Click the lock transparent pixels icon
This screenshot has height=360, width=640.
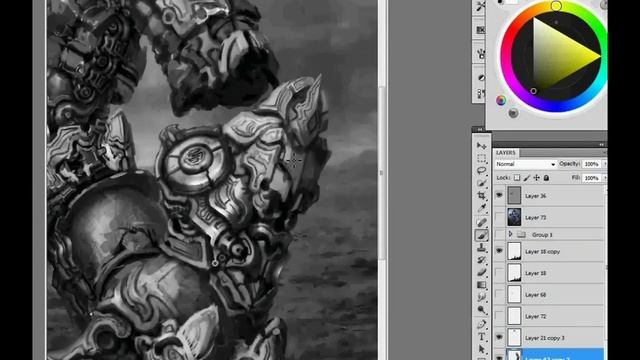pyautogui.click(x=517, y=178)
